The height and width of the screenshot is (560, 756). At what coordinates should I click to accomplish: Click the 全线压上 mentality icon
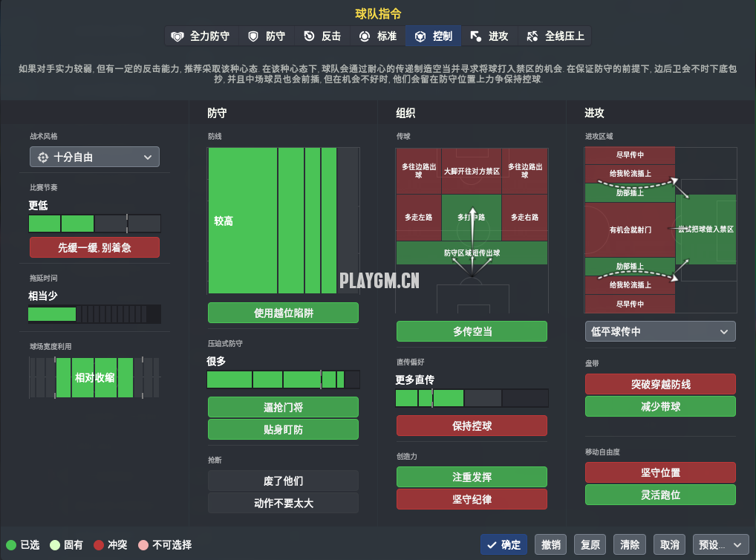(x=532, y=36)
